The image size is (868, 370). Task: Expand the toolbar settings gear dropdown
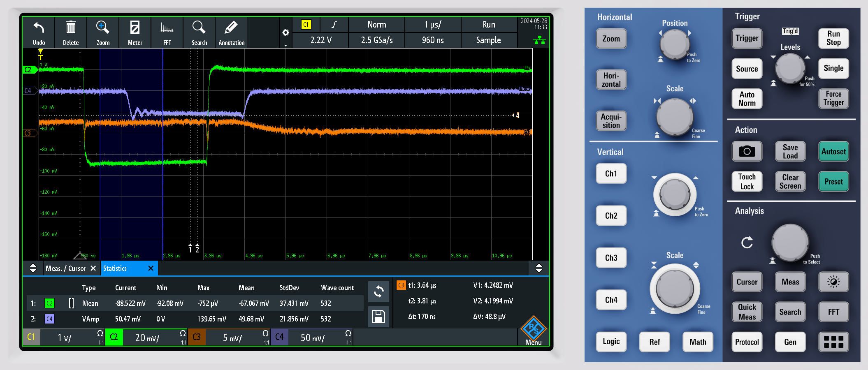pyautogui.click(x=285, y=33)
